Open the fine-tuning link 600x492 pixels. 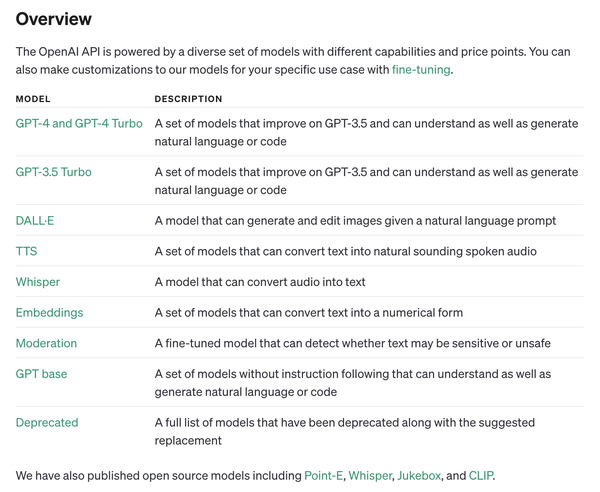421,70
